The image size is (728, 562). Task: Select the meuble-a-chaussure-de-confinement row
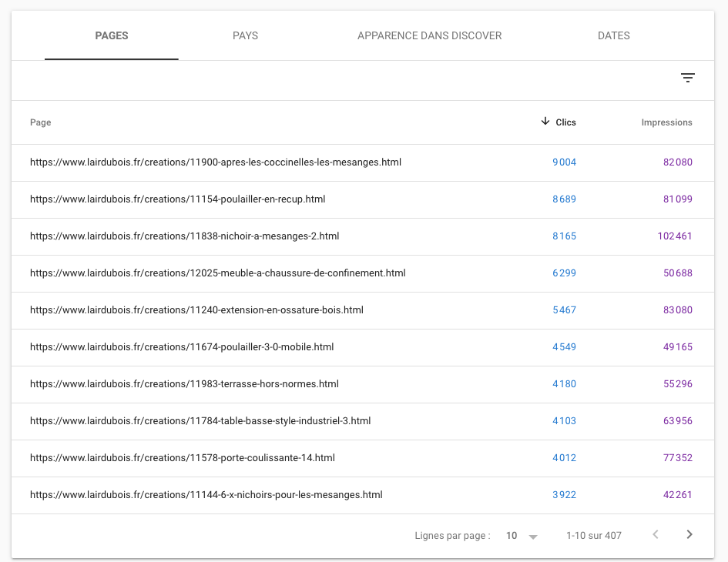[363, 273]
